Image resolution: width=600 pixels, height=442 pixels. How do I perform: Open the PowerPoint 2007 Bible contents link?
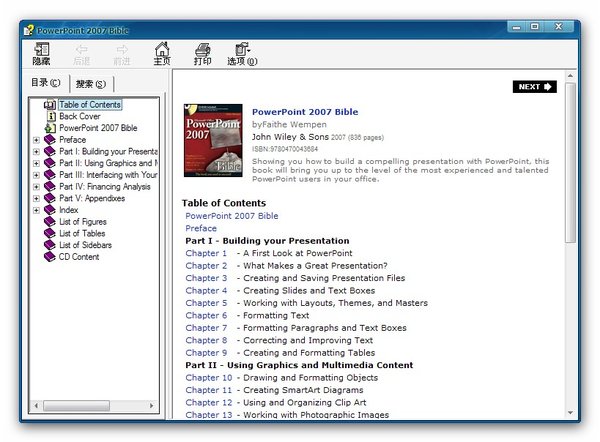point(232,216)
